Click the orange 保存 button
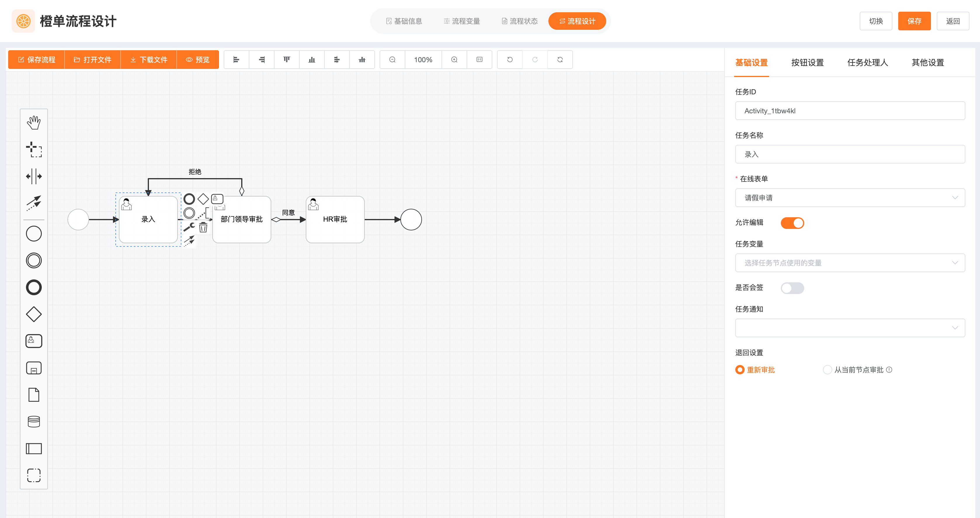Image resolution: width=980 pixels, height=518 pixels. (914, 21)
